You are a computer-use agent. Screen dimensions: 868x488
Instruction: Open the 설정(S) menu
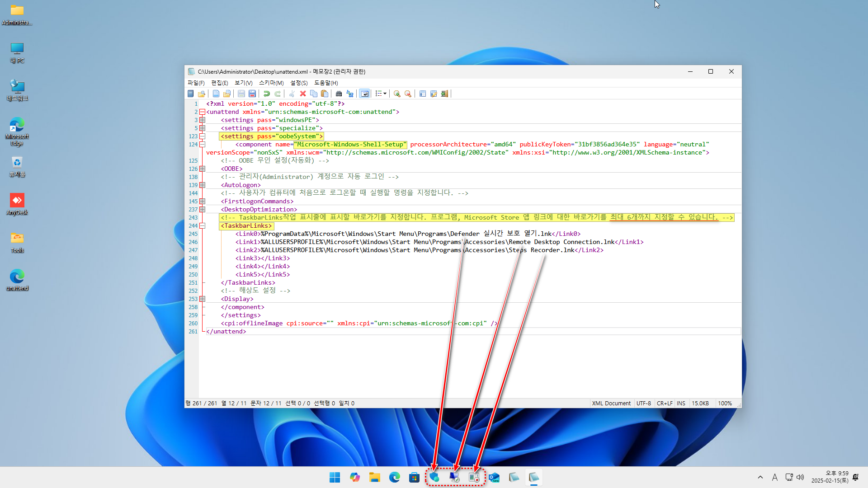[298, 83]
